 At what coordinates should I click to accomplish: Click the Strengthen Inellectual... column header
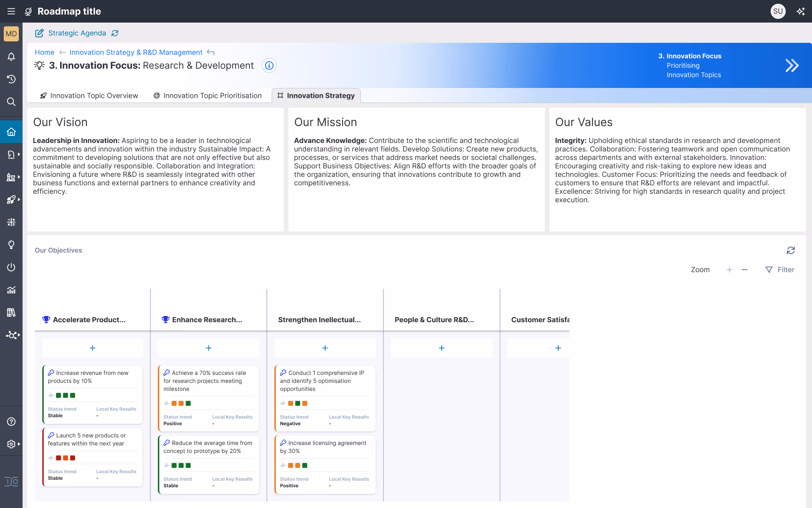tap(320, 319)
